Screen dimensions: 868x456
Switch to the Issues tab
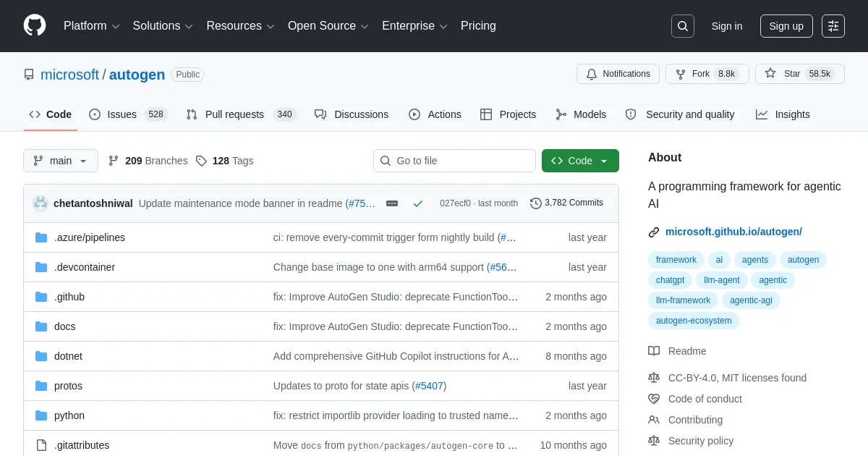128,114
